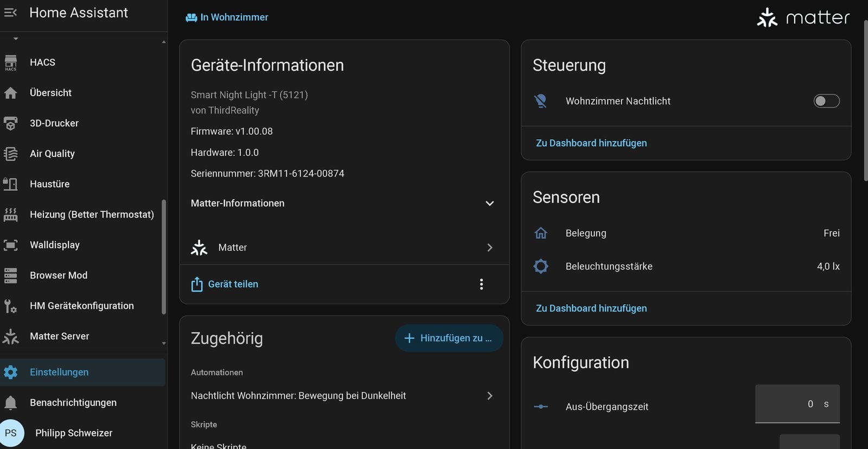Open Matter Server sidebar icon
The height and width of the screenshot is (449, 868).
(10, 337)
